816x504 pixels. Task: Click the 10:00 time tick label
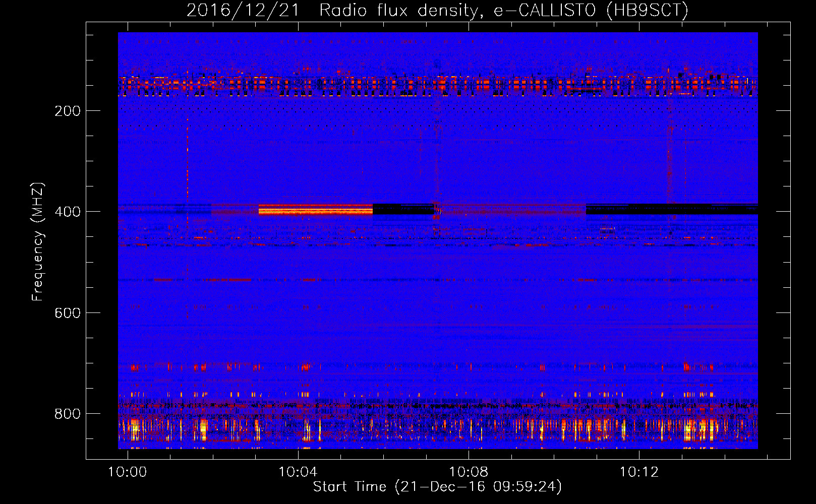click(x=128, y=472)
